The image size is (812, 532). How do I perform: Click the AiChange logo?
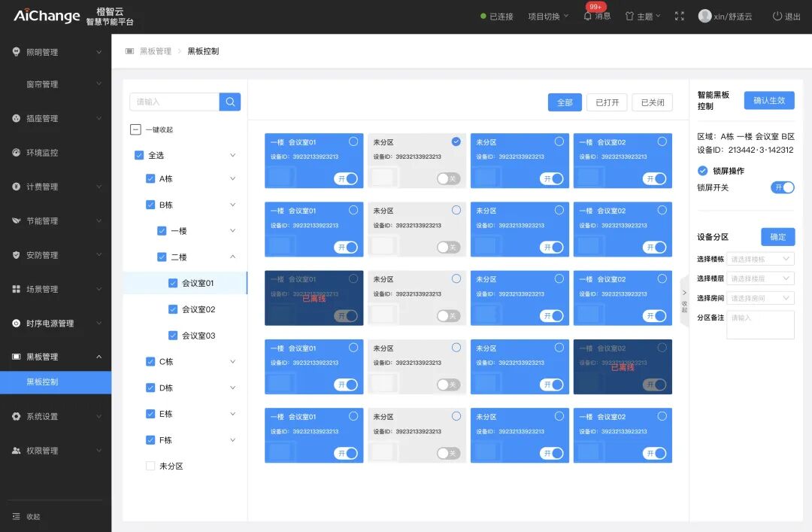point(47,16)
